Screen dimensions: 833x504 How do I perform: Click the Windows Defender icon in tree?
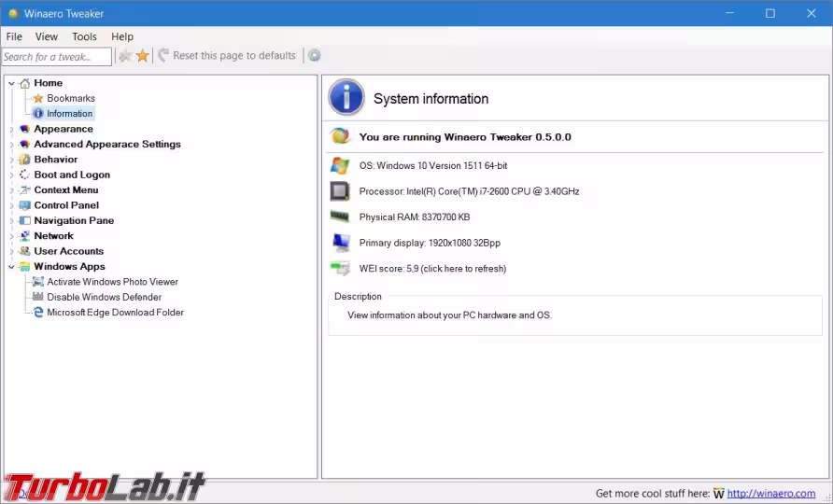tap(38, 297)
